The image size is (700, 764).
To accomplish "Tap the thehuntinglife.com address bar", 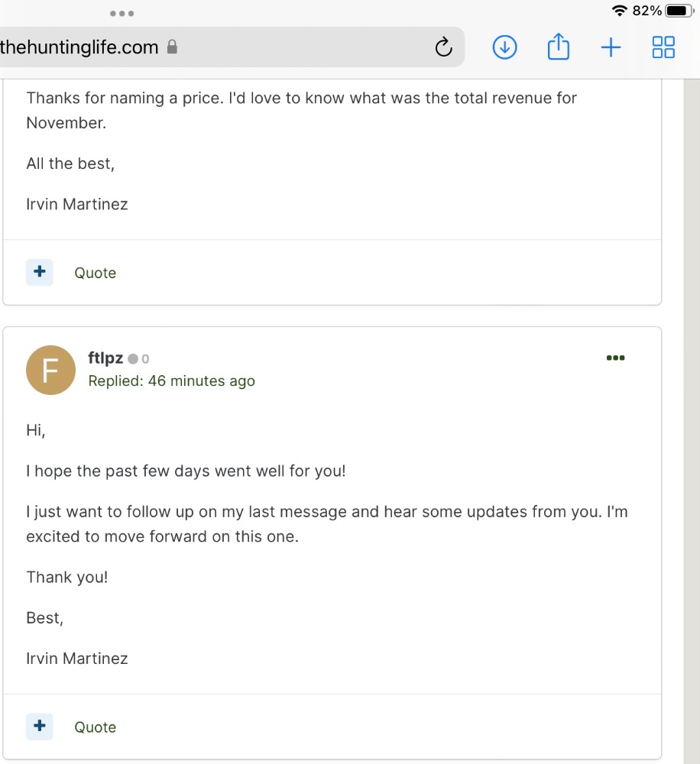I will pyautogui.click(x=229, y=47).
